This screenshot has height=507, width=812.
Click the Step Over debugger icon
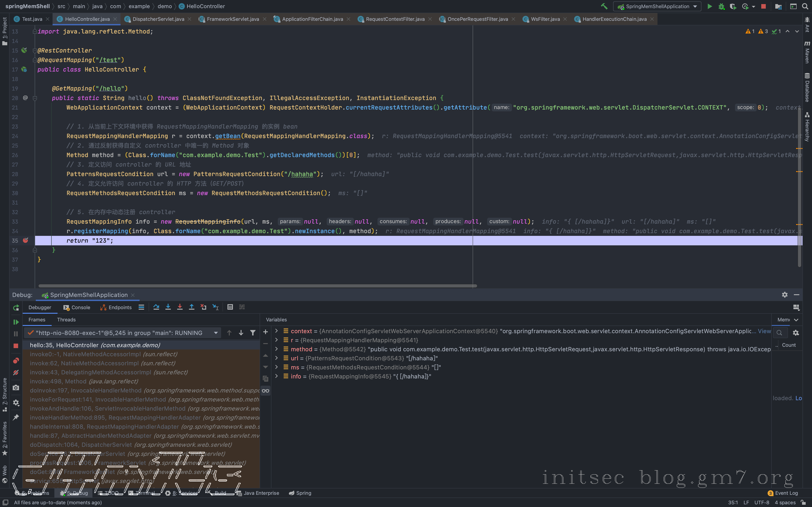pos(156,307)
